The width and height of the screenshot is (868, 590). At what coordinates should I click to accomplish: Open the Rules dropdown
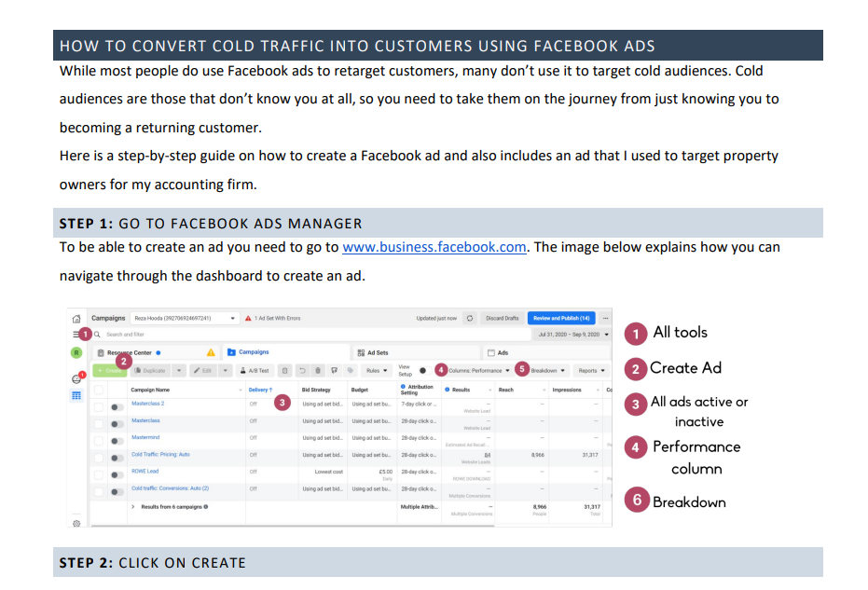pos(377,371)
